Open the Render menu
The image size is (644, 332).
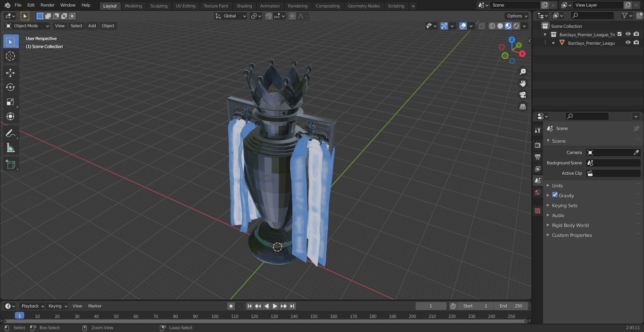tap(47, 5)
